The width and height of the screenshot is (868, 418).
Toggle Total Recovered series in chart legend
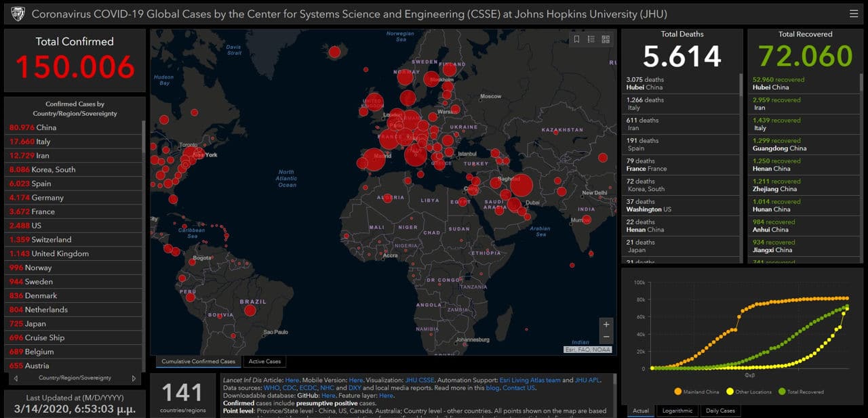pyautogui.click(x=801, y=392)
